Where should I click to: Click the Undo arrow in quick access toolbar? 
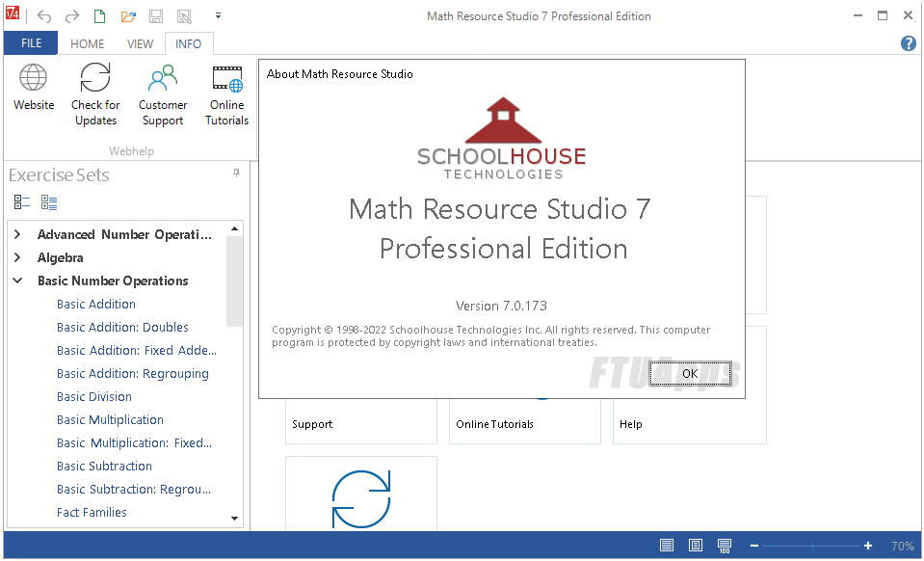click(x=44, y=16)
